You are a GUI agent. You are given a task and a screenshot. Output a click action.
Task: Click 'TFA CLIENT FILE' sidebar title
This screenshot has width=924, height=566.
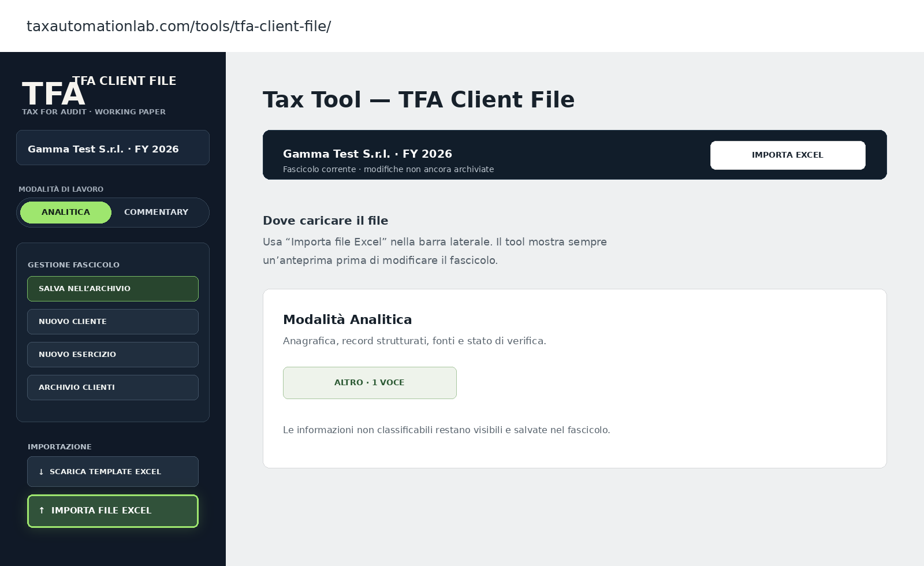[x=124, y=81]
